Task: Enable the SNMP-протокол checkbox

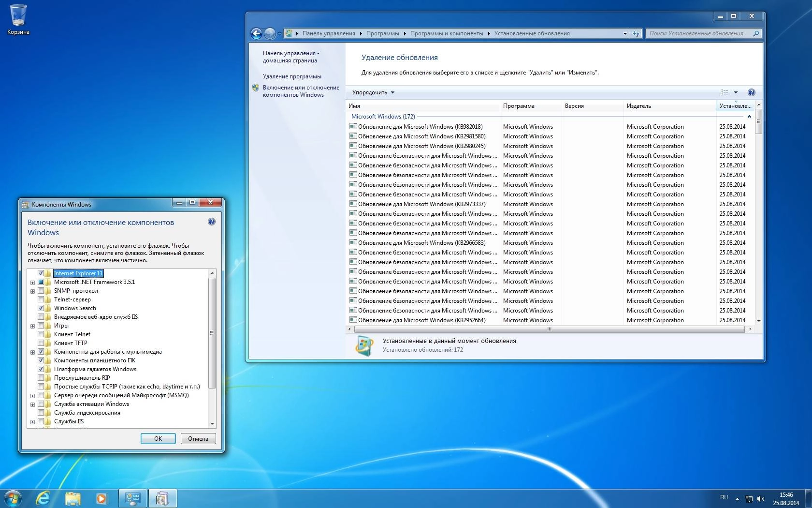Action: (41, 291)
